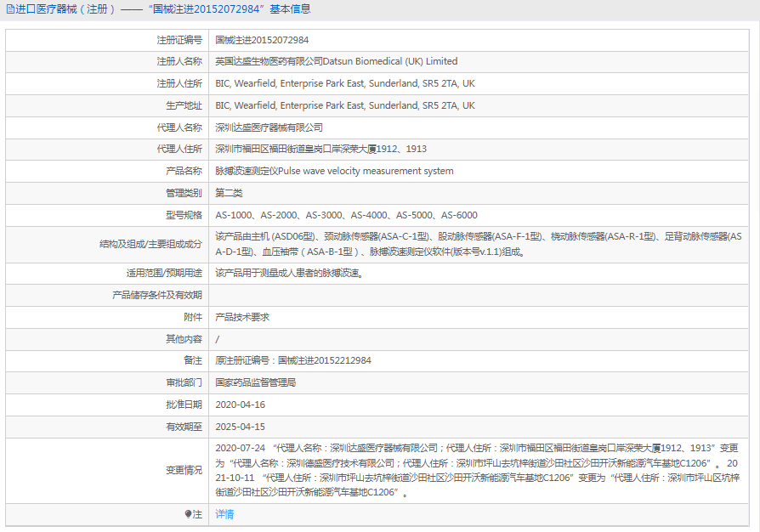Select the approval date 2020-04-16
Image resolution: width=760 pixels, height=532 pixels.
coord(241,405)
